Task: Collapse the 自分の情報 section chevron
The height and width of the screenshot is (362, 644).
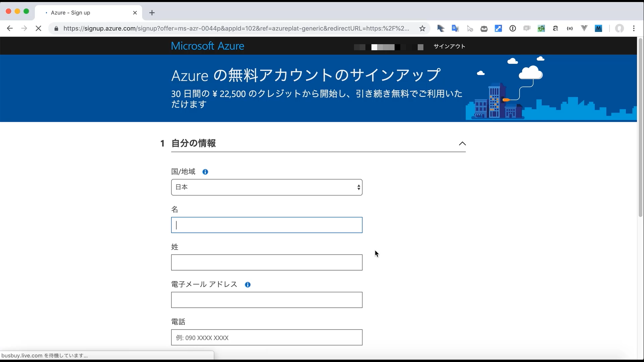Action: point(462,143)
